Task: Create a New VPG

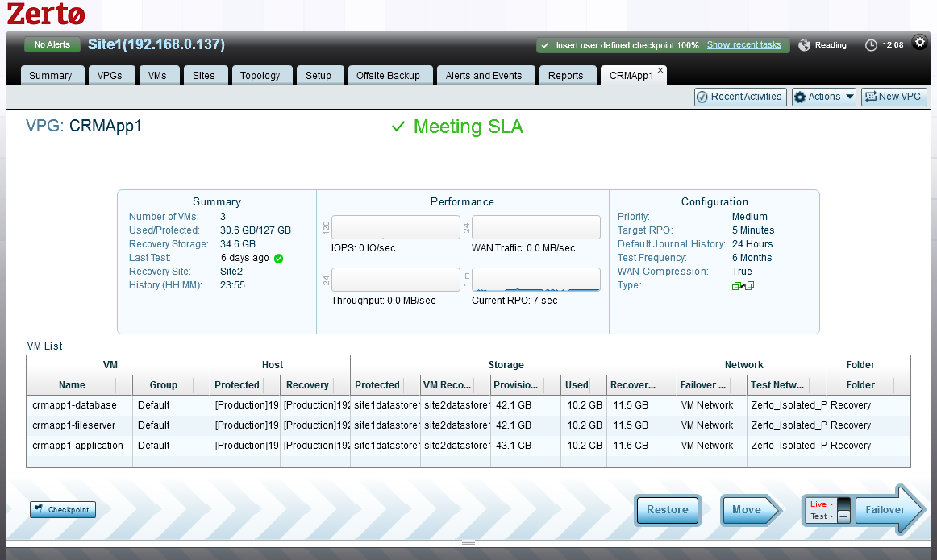Action: pos(893,97)
